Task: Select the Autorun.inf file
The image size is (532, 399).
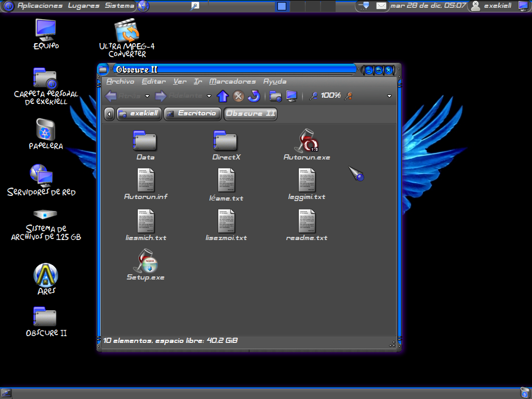Action: [145, 184]
